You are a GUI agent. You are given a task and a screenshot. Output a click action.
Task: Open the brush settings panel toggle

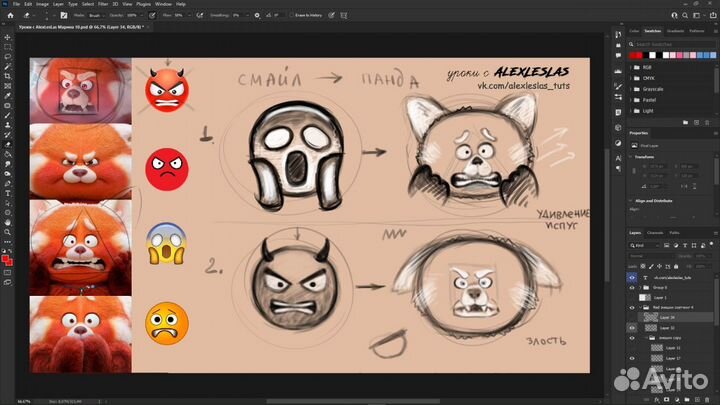(x=64, y=15)
